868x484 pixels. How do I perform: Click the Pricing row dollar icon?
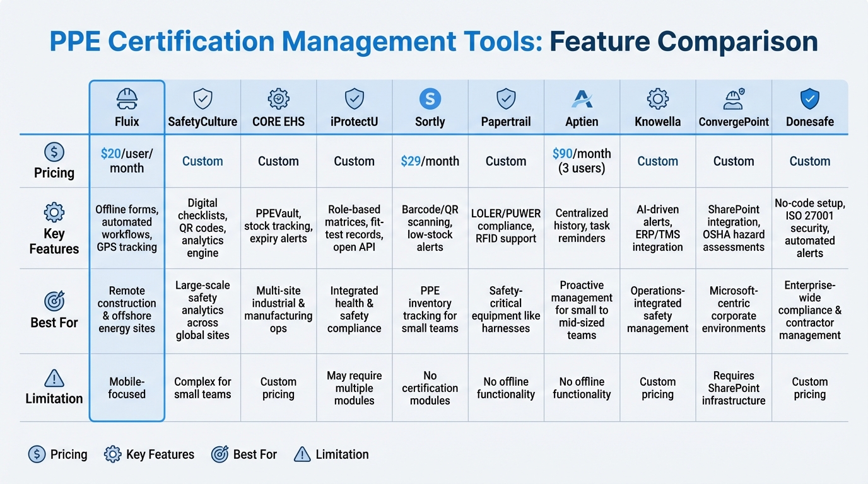pos(54,152)
